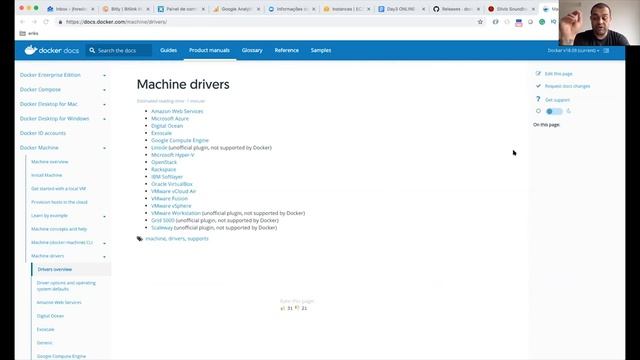Click the tags icon before machine keyword
This screenshot has width=640, height=360.
140,239
